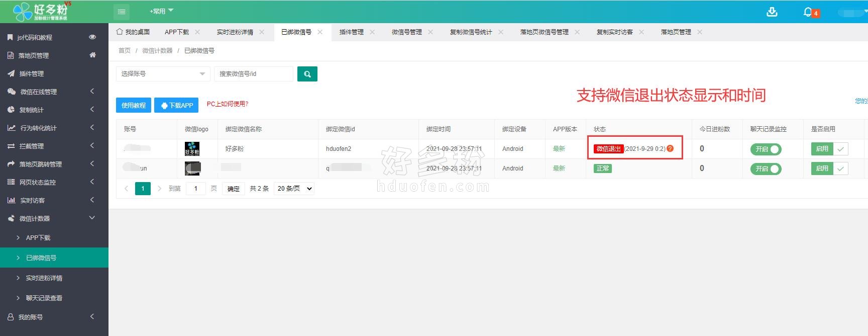Click page number 1 button
Screen dimensions: 868x336
143,189
